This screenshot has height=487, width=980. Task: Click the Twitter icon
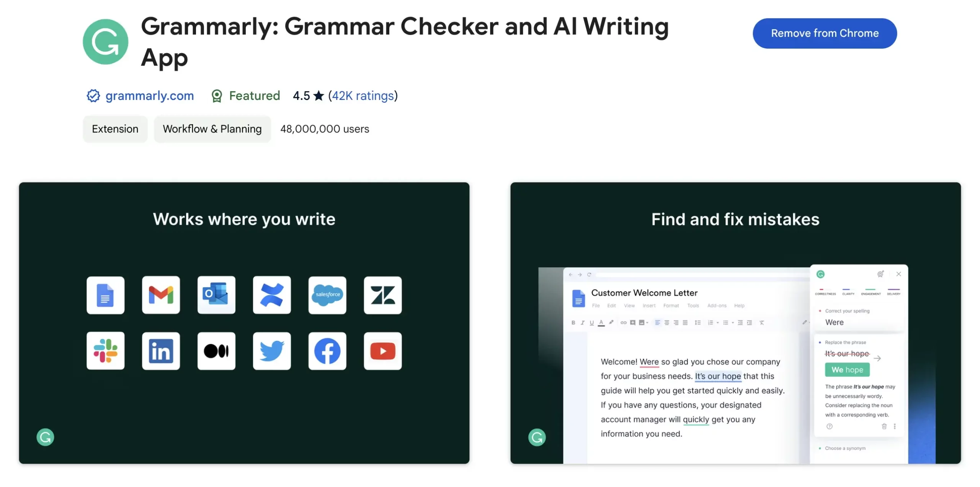[x=271, y=351]
